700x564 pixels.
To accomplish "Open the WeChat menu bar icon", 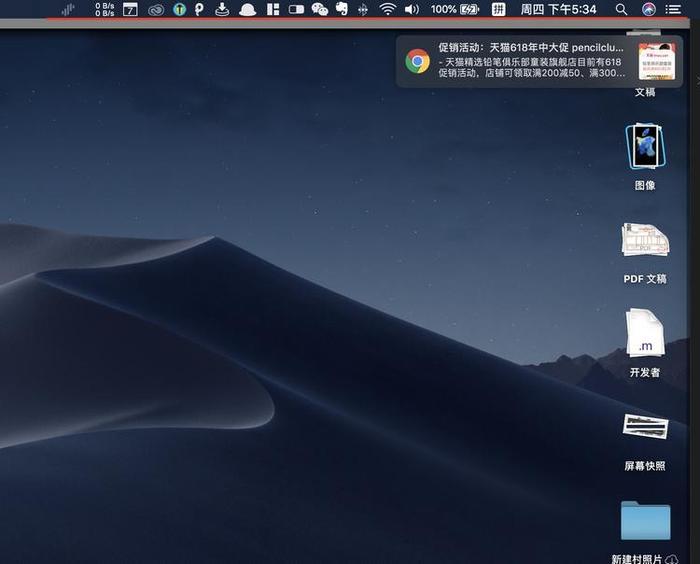I will 320,9.
